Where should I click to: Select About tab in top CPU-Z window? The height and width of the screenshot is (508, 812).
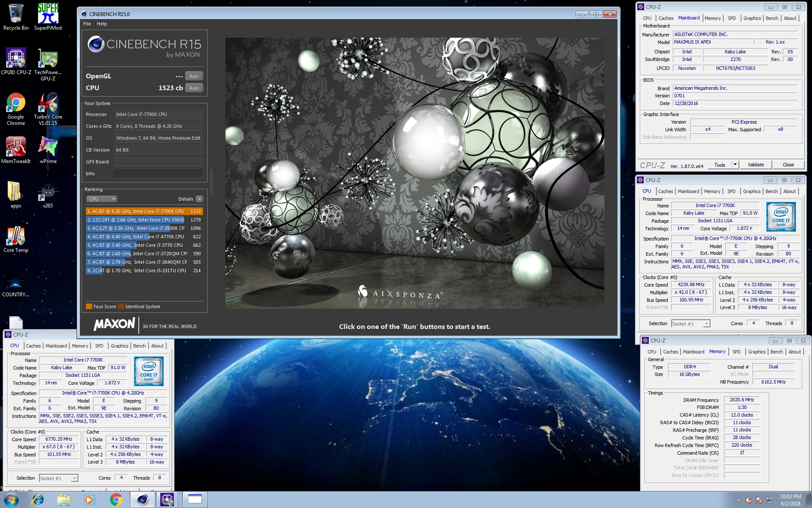click(790, 18)
